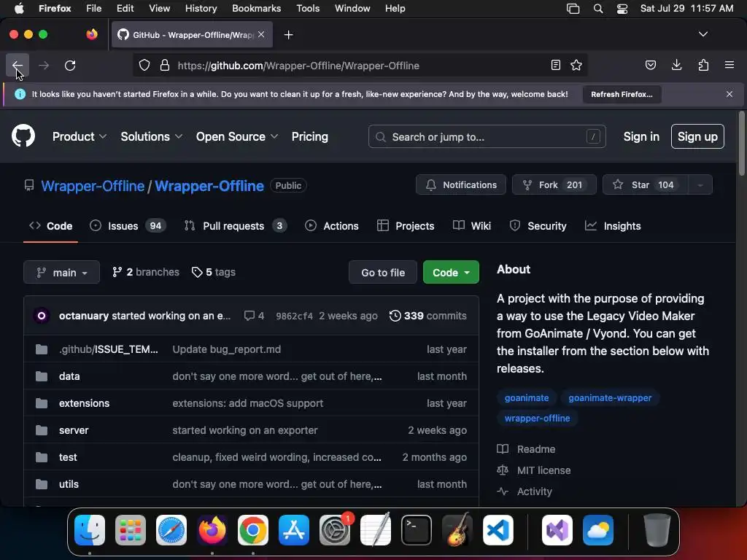This screenshot has width=747, height=560.
Task: Open the Security tab
Action: pos(538,226)
